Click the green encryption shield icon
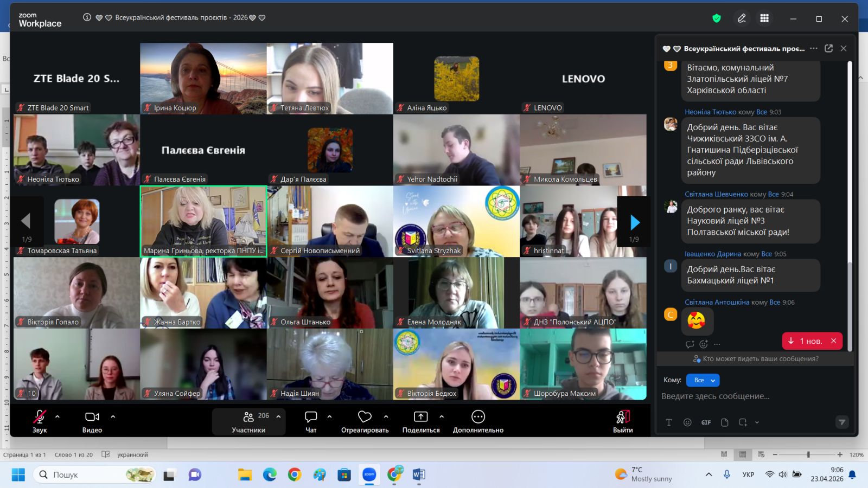The height and width of the screenshot is (488, 868). coord(717,18)
